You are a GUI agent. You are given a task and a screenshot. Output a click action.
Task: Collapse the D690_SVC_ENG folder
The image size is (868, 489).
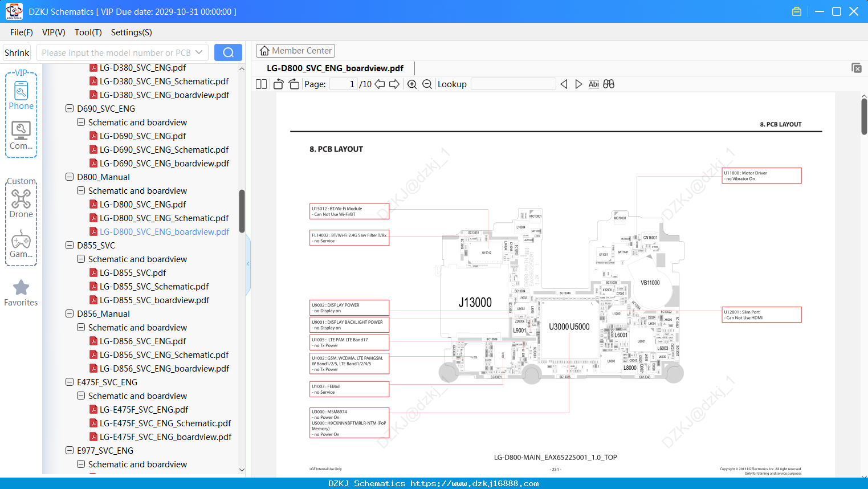tap(70, 108)
